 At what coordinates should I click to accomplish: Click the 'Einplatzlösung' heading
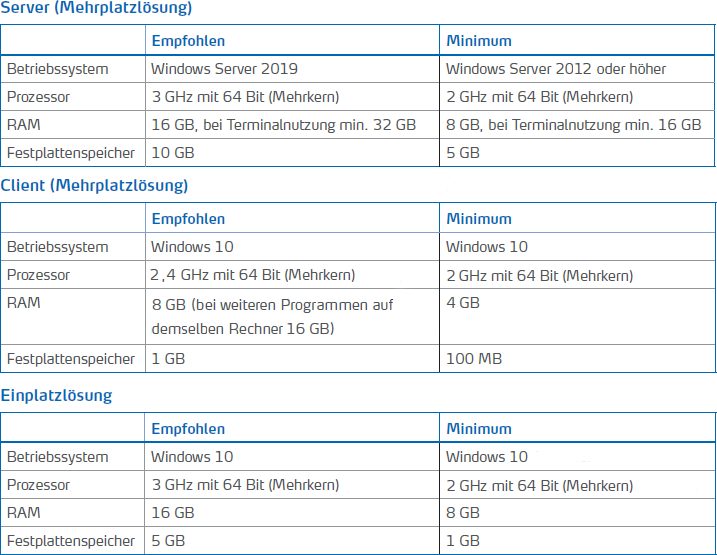56,395
